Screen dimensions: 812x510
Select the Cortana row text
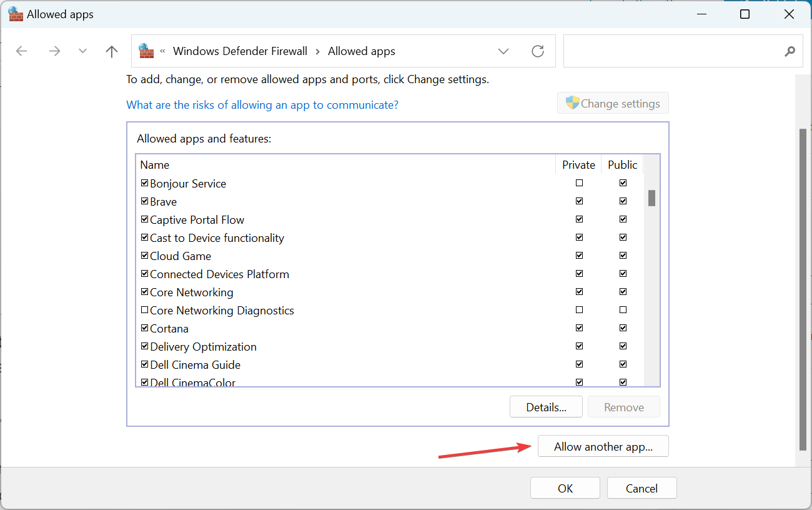[169, 329]
